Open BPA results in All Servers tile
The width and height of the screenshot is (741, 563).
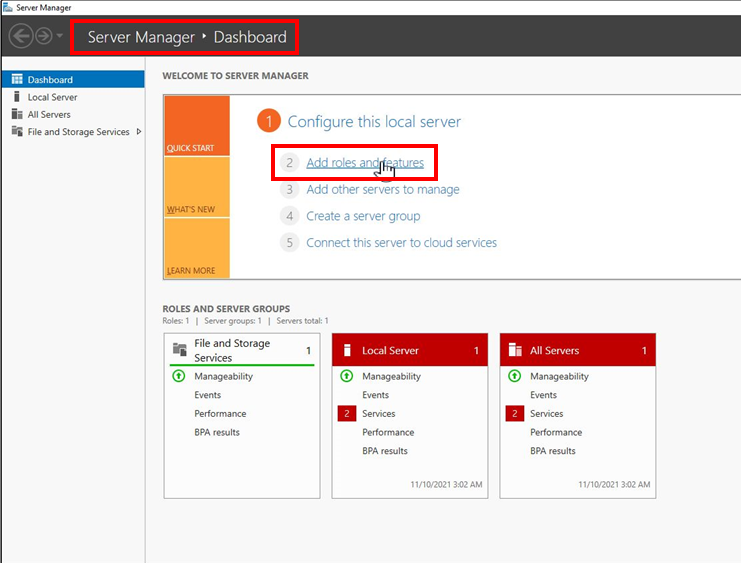click(x=552, y=451)
